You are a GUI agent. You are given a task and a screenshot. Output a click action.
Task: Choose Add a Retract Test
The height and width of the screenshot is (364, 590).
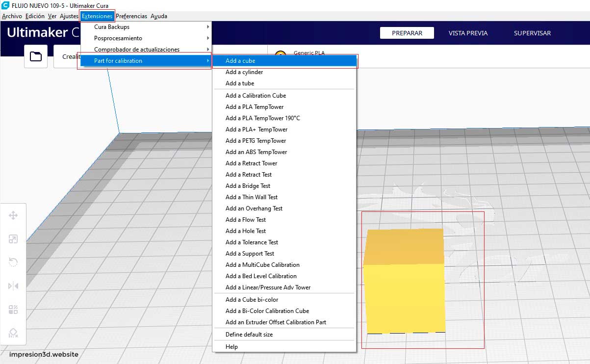[284, 175]
